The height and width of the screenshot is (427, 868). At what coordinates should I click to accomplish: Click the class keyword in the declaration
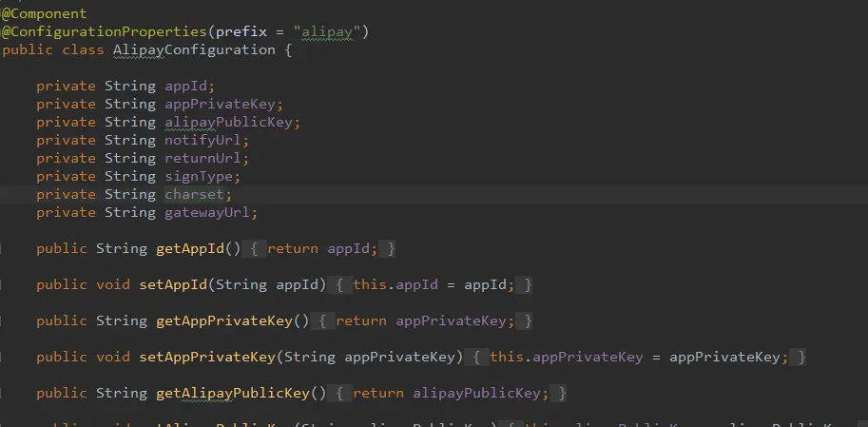click(83, 49)
